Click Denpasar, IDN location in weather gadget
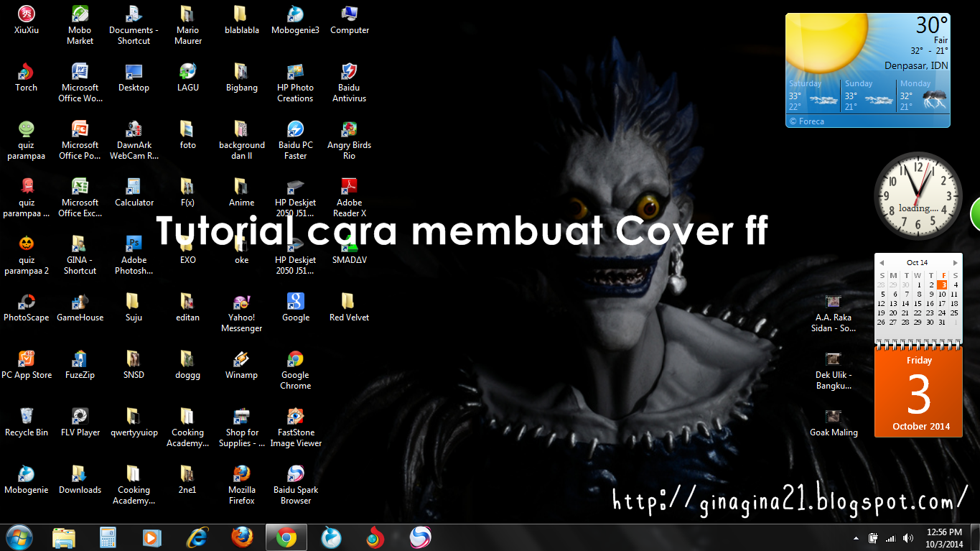The height and width of the screenshot is (551, 980). [x=916, y=65]
